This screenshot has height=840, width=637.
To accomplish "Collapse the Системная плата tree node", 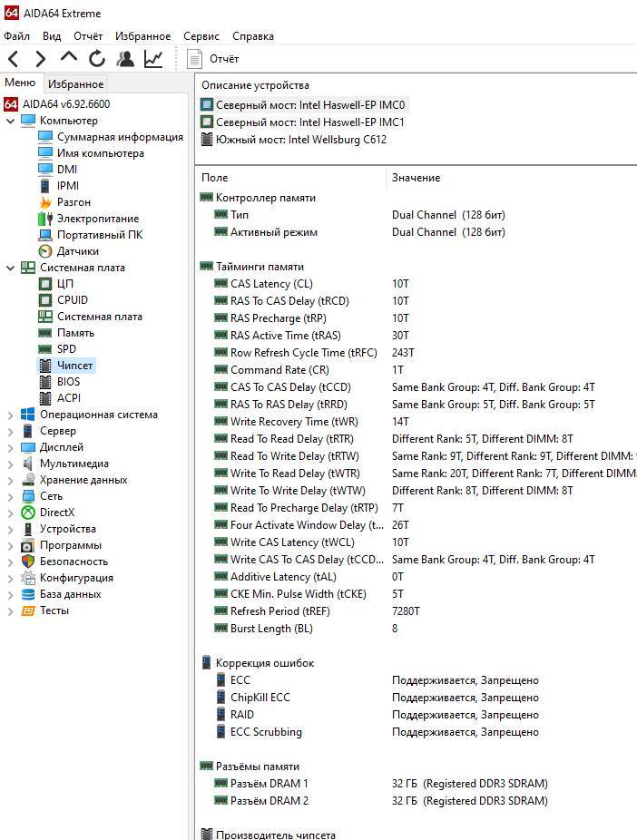I will point(10,268).
